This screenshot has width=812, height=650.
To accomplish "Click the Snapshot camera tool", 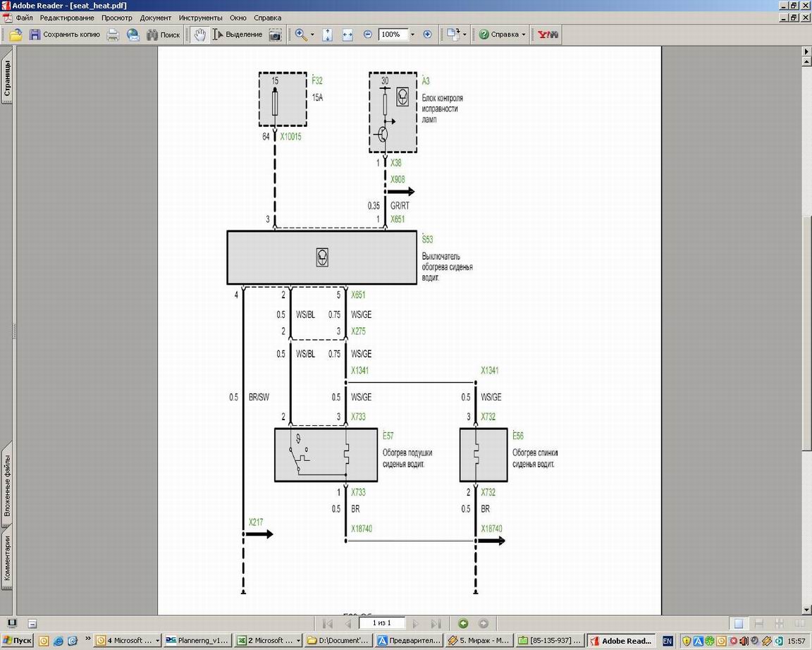I will 276,35.
